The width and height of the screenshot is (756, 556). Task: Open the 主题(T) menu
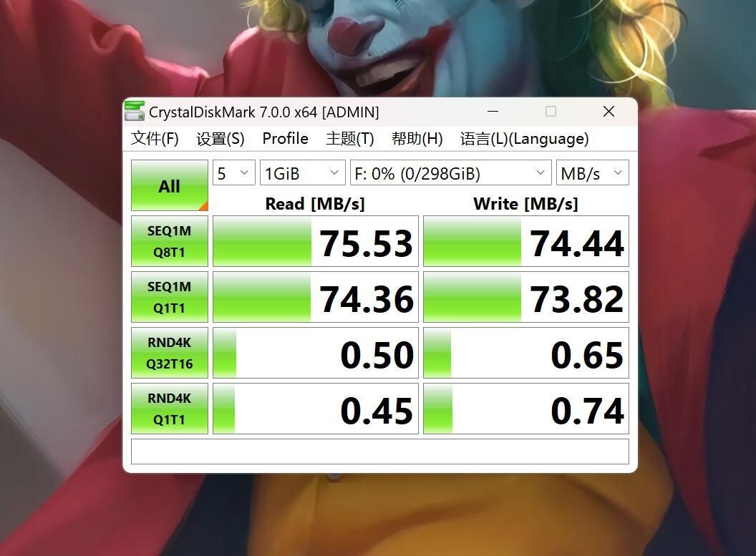[350, 139]
